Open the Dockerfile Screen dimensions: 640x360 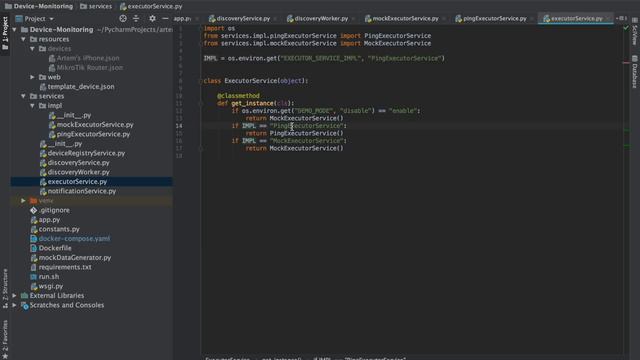point(51,248)
